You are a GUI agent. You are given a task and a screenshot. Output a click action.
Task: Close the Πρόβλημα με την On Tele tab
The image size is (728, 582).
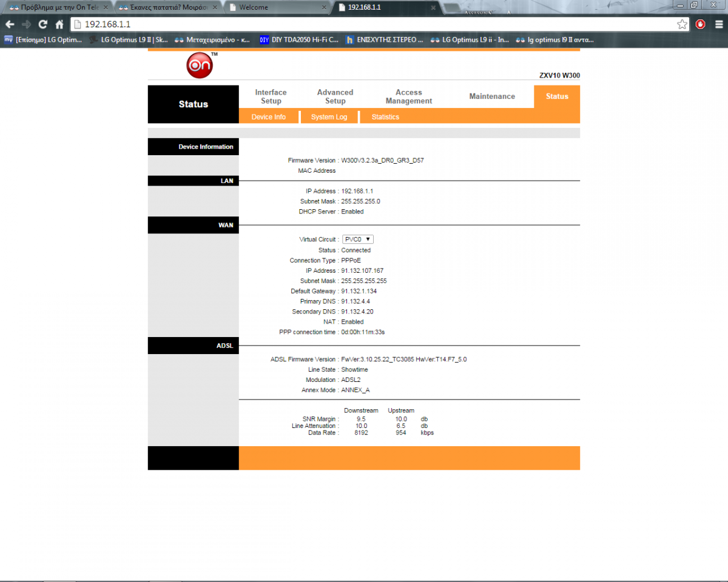pyautogui.click(x=106, y=7)
